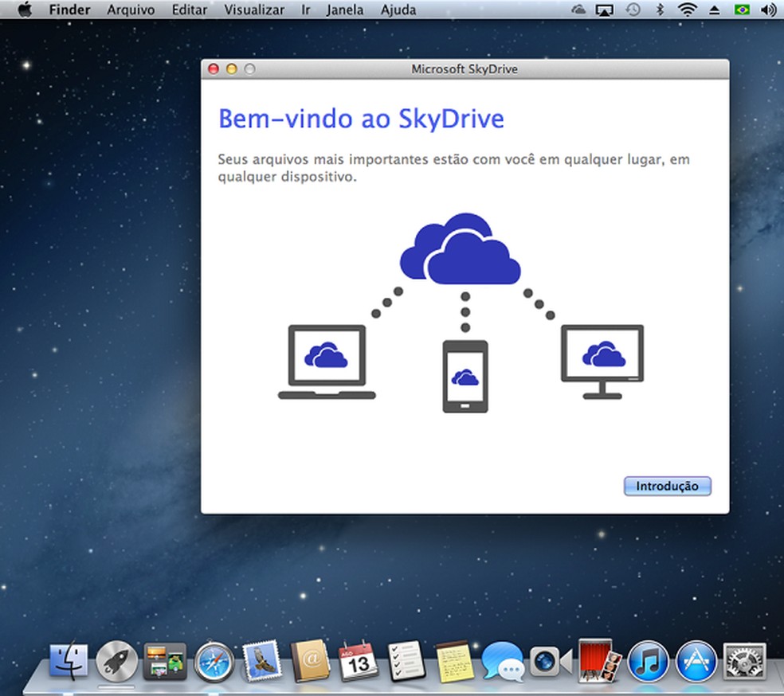Launch iTunes from the Dock
Screen dimensions: 784x696
point(648,662)
